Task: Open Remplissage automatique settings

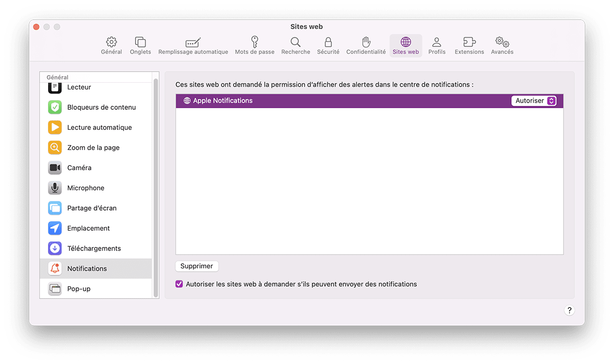Action: (193, 45)
